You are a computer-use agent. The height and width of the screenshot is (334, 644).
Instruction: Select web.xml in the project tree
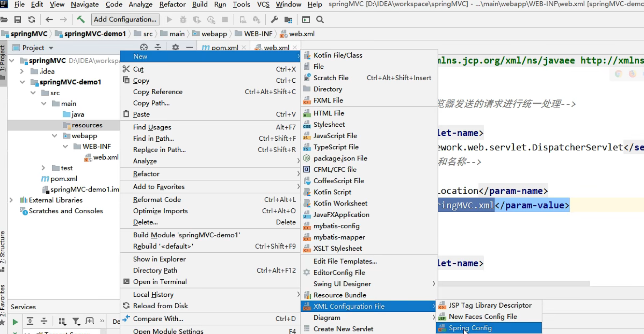point(102,157)
